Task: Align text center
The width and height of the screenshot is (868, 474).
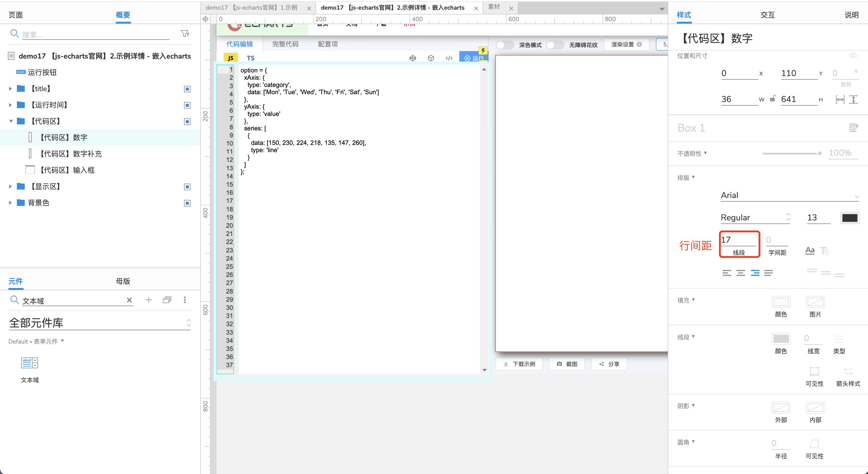Action: (x=740, y=273)
